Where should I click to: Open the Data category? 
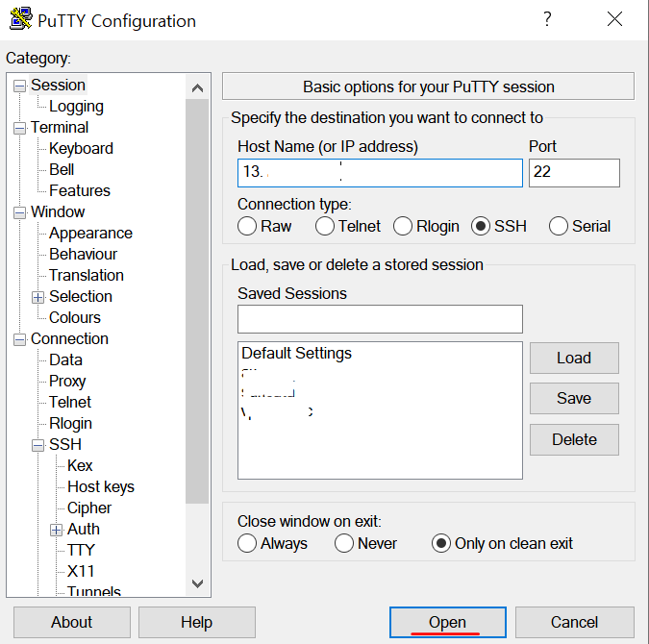(x=65, y=359)
